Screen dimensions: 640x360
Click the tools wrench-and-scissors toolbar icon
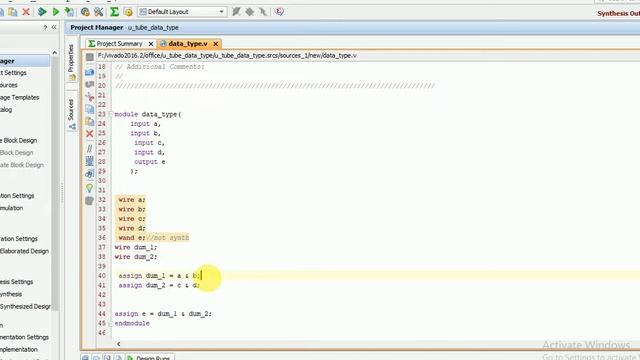point(99,12)
